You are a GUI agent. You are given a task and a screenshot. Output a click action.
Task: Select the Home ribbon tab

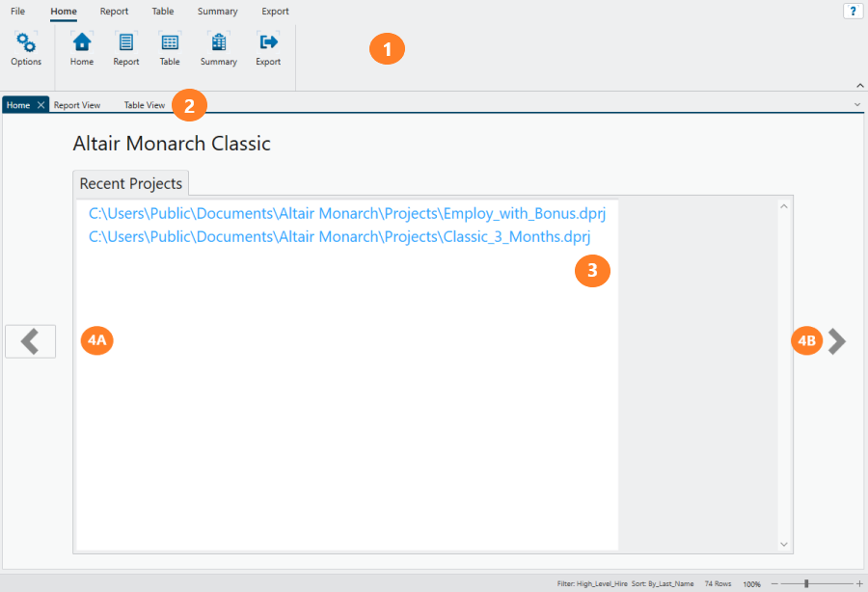point(64,11)
